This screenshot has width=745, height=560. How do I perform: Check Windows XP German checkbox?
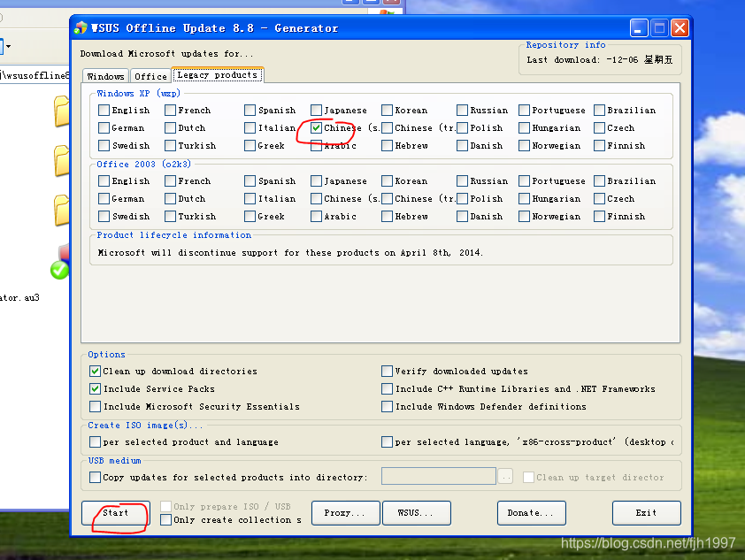pos(104,127)
